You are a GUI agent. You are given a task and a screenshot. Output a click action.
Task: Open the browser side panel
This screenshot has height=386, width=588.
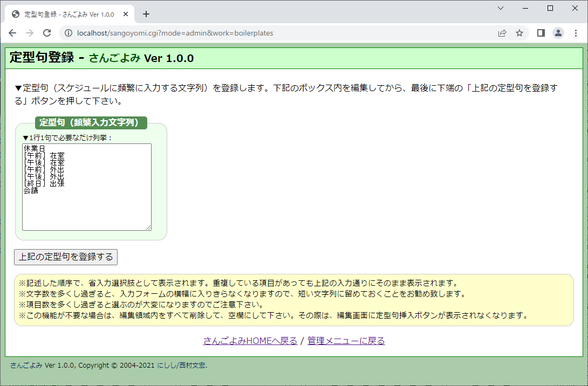pyautogui.click(x=541, y=33)
